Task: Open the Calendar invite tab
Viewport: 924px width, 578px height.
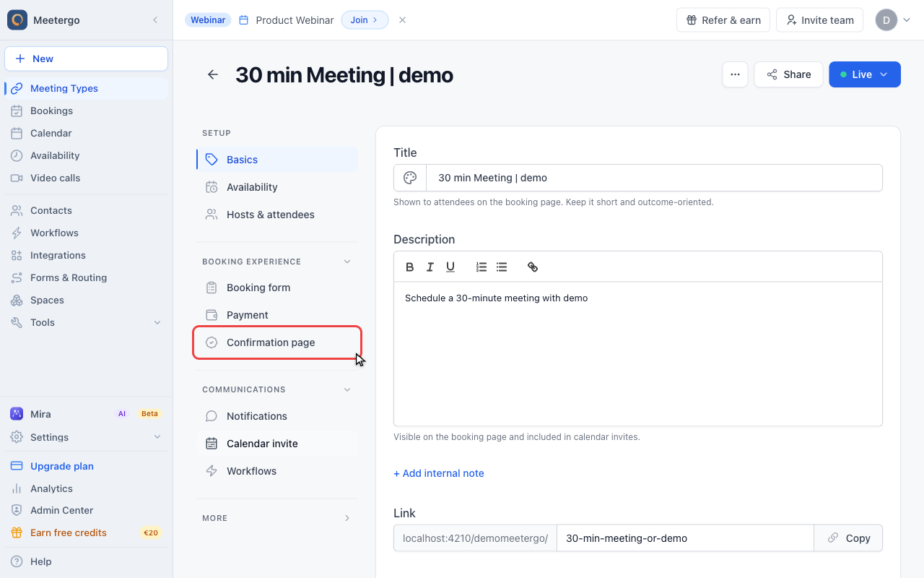Action: tap(277, 444)
